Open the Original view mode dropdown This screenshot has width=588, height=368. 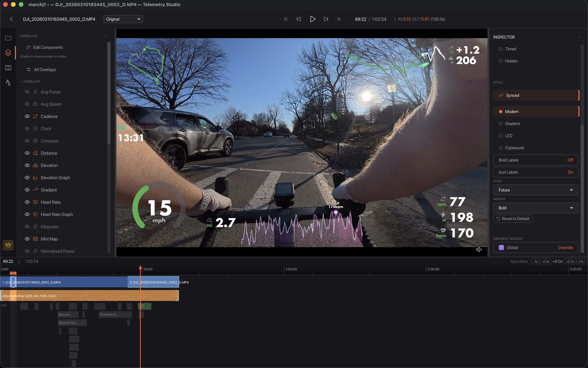[x=123, y=19]
